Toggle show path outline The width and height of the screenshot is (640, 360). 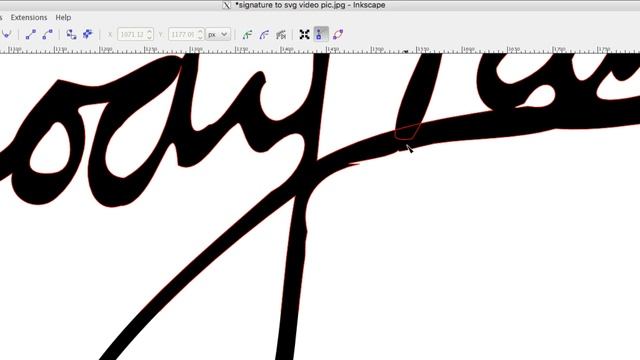coord(338,35)
